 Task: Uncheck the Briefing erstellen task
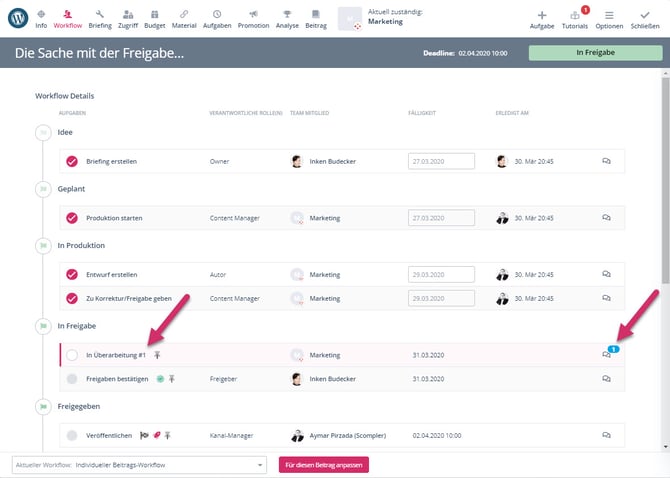tap(72, 161)
